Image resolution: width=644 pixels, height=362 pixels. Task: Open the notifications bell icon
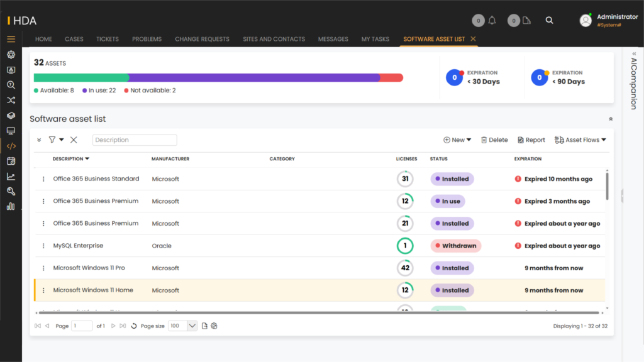coord(492,20)
